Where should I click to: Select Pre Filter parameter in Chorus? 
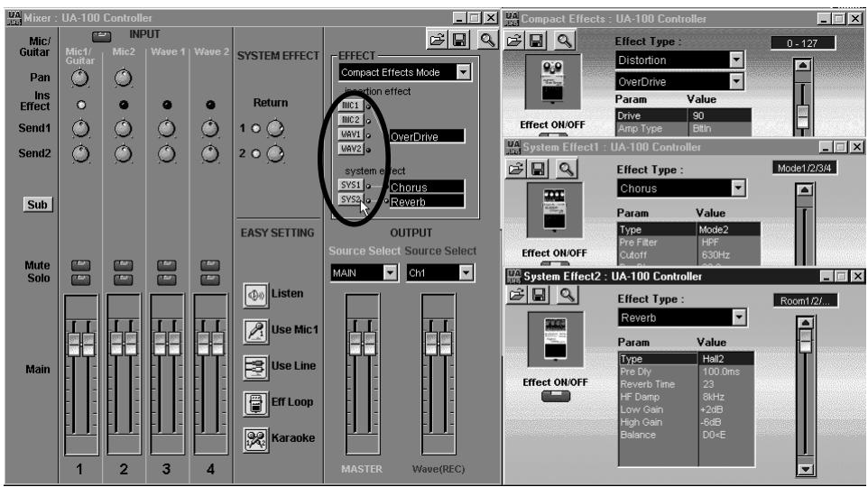(x=688, y=243)
